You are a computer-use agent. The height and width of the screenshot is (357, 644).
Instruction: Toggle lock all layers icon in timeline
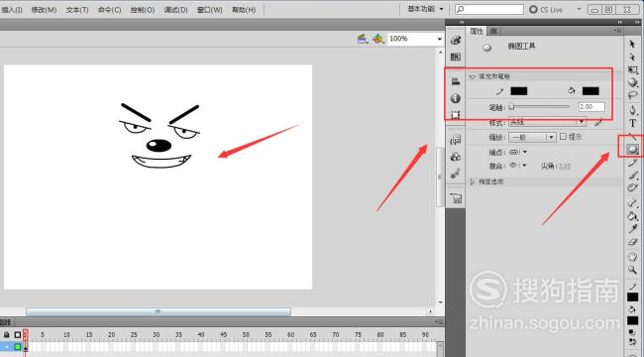click(6, 335)
